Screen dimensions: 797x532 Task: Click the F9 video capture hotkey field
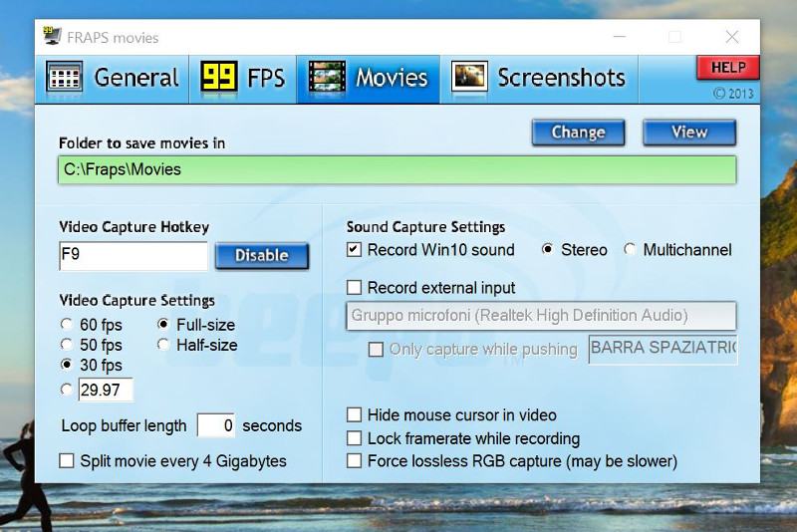133,256
